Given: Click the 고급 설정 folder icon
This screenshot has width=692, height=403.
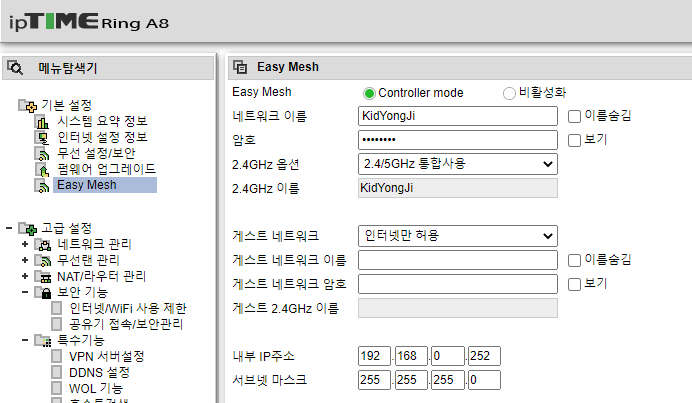Looking at the screenshot, I should point(27,229).
